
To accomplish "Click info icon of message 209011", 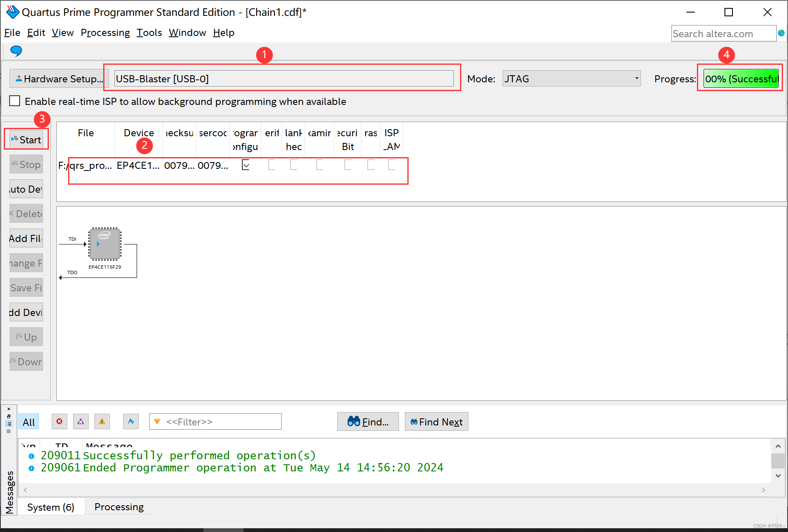I will click(x=31, y=456).
